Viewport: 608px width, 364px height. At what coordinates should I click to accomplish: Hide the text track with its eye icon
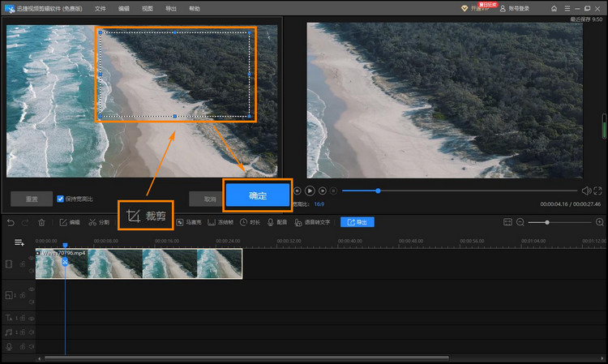[32, 319]
